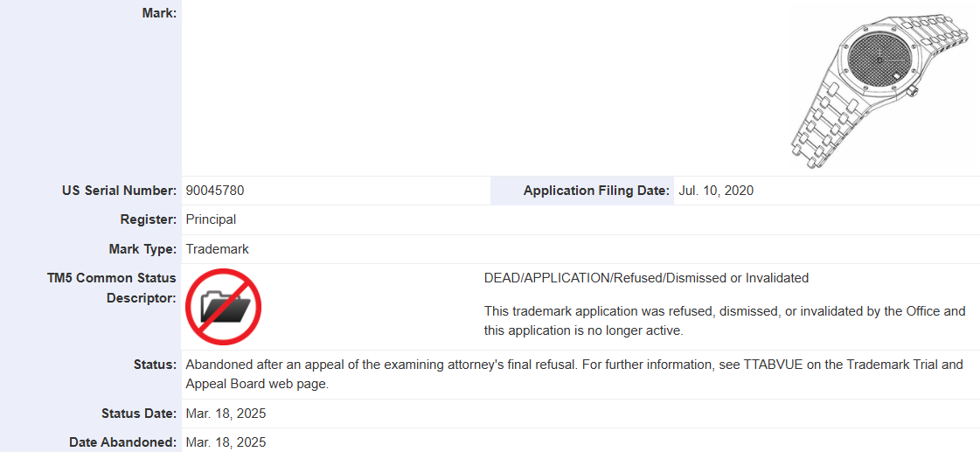Click the 'Status:' label
Screen dimensions: 980x452
pyautogui.click(x=155, y=365)
